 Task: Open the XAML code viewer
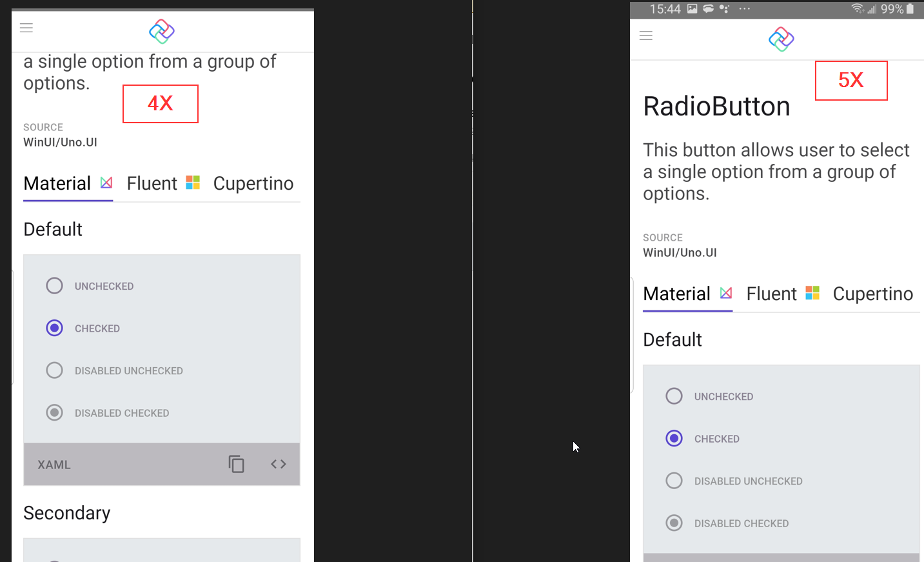click(x=278, y=464)
